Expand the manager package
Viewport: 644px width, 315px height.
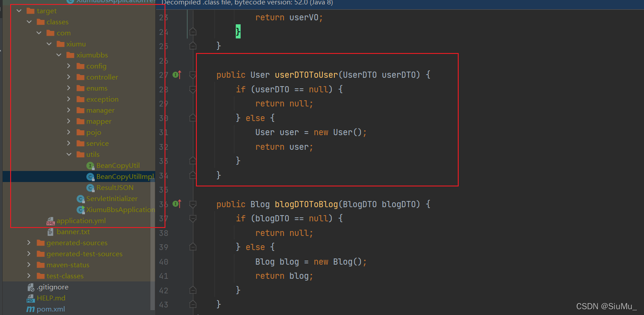(69, 110)
